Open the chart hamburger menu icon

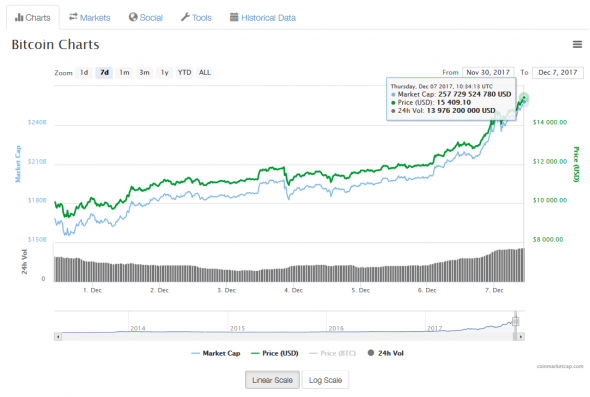(x=577, y=44)
